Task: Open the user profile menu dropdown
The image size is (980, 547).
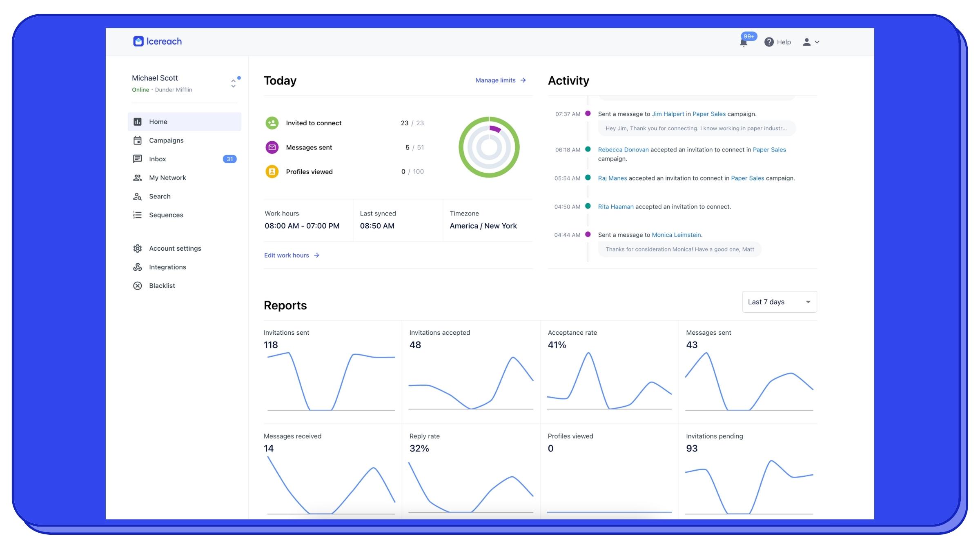Action: (811, 42)
